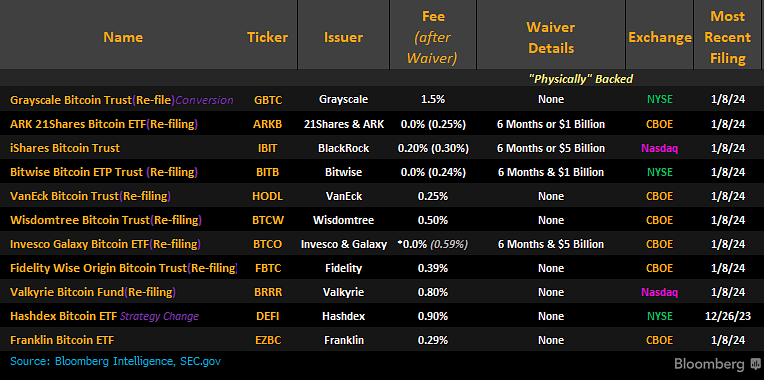Click the 0.80% Valkyrie fee
Image resolution: width=764 pixels, height=380 pixels.
click(x=433, y=292)
